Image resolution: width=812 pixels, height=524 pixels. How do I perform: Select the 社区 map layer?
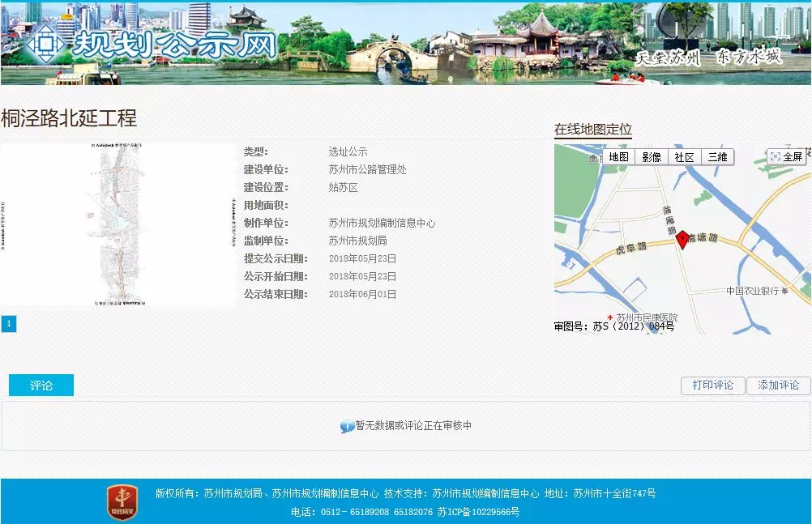[x=685, y=157]
